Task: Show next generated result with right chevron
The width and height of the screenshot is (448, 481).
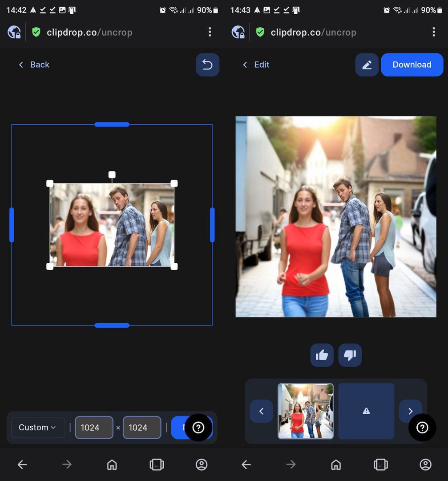Action: click(x=410, y=411)
